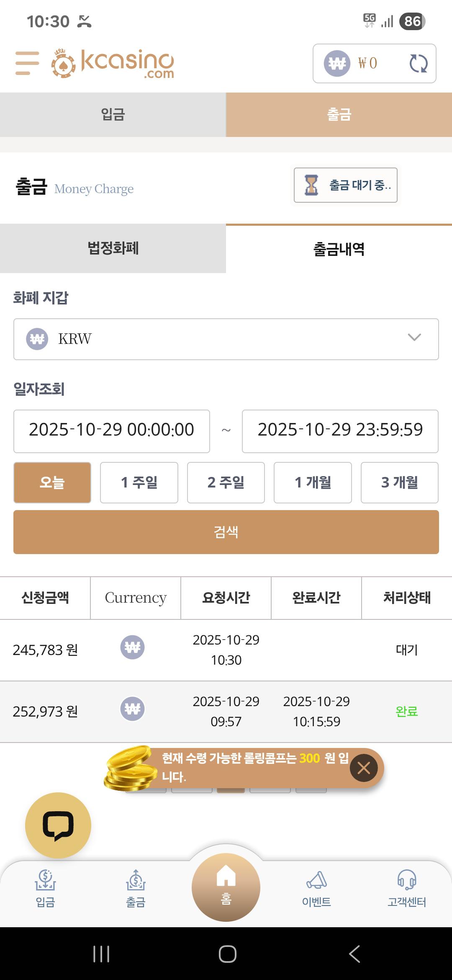Switch to the 입금 top tab
Screen dimensions: 452x980
(x=113, y=115)
